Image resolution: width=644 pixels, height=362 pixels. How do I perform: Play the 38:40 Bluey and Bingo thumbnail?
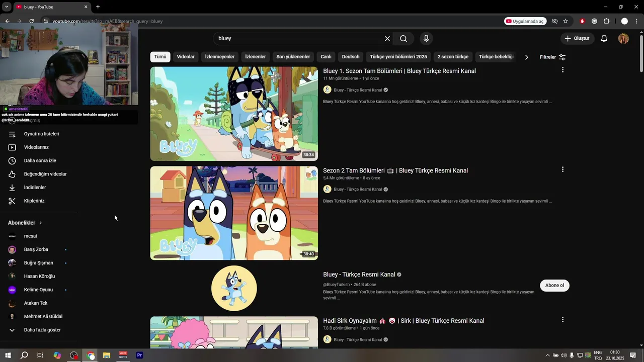[x=234, y=213]
